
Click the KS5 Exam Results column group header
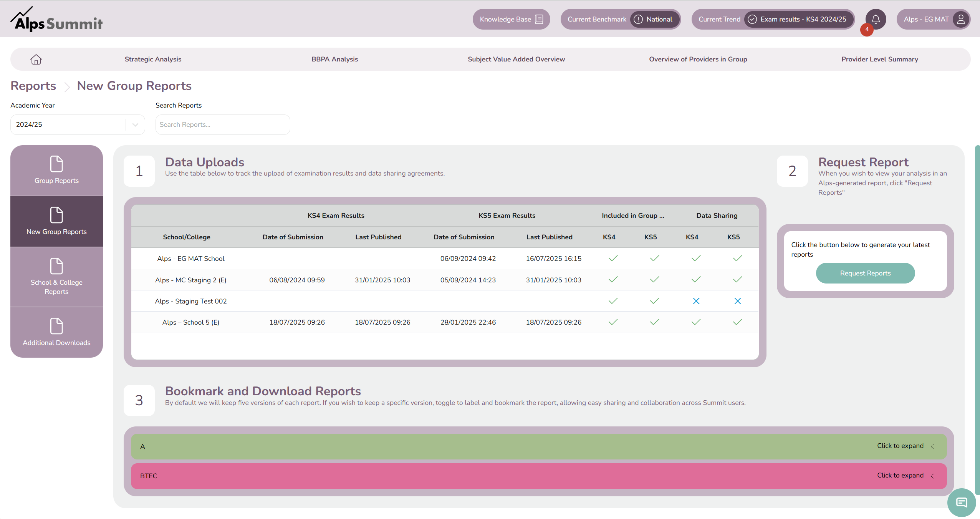tap(507, 216)
